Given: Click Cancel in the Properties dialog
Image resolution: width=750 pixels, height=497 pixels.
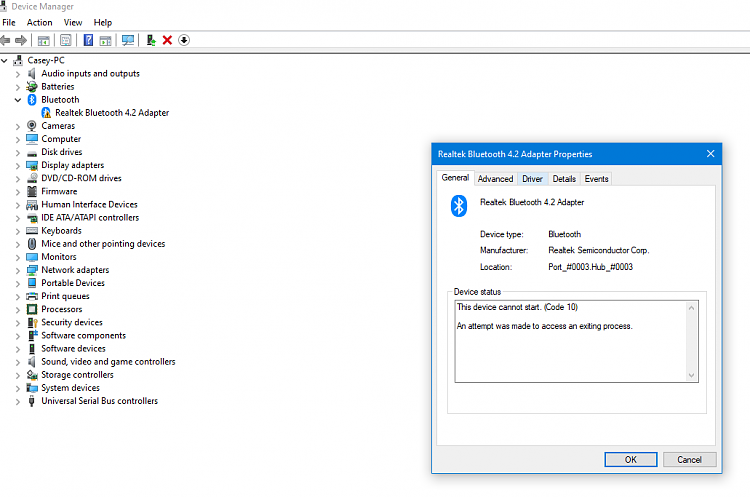Looking at the screenshot, I should pos(689,460).
